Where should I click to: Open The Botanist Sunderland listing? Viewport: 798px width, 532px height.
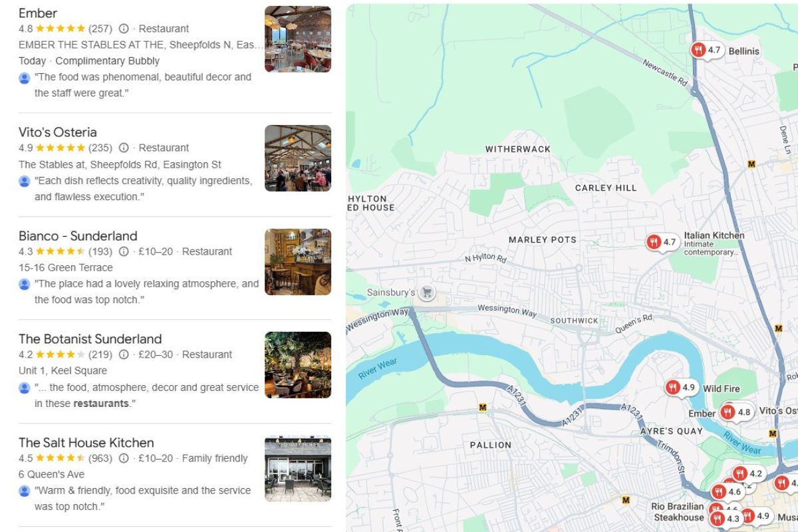pos(90,338)
